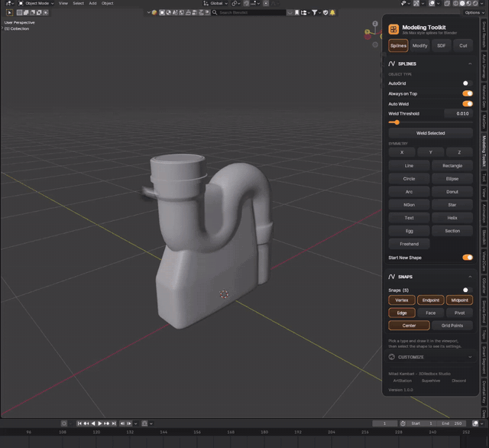The width and height of the screenshot is (489, 448).
Task: Click the Rectangle spline button
Action: tap(452, 166)
